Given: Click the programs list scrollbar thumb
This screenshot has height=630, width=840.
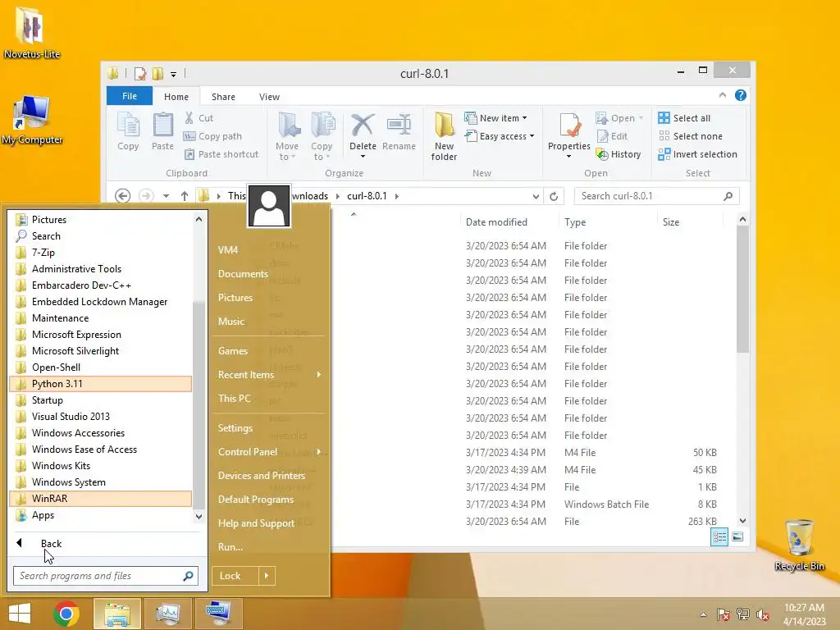Looking at the screenshot, I should pyautogui.click(x=199, y=404).
